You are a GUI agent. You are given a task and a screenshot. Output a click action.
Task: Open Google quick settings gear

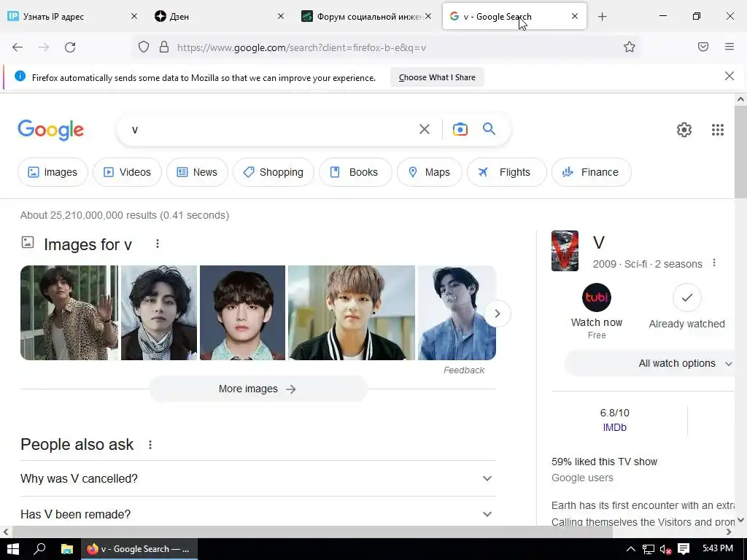684,130
